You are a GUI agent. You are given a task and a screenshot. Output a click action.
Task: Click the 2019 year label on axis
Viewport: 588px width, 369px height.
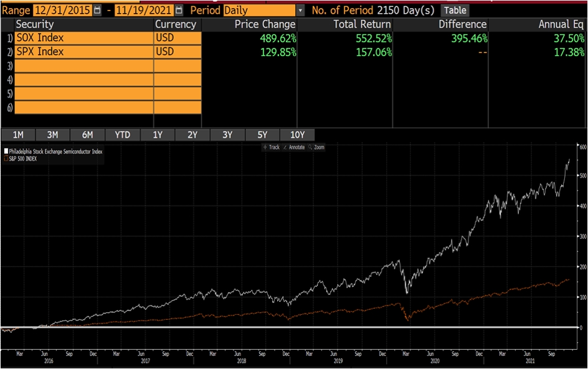(338, 361)
